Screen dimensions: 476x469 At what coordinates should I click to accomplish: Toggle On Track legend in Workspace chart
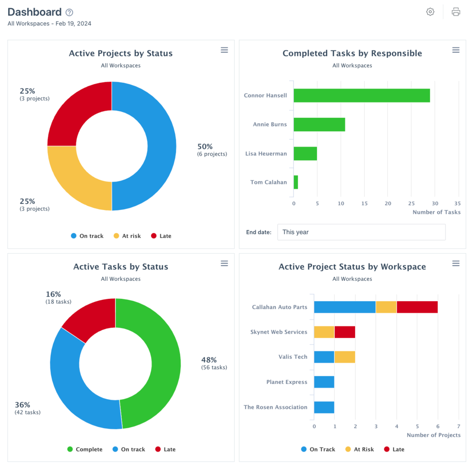[x=318, y=450]
